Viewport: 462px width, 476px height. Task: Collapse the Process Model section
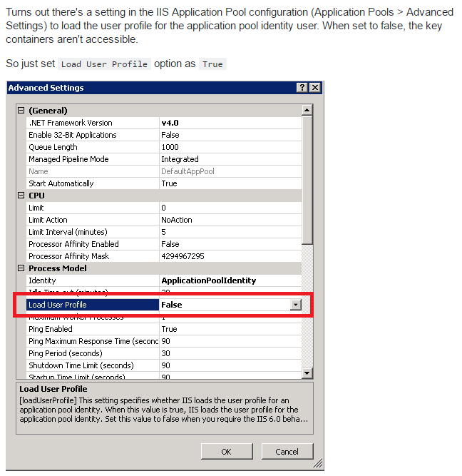(x=21, y=268)
